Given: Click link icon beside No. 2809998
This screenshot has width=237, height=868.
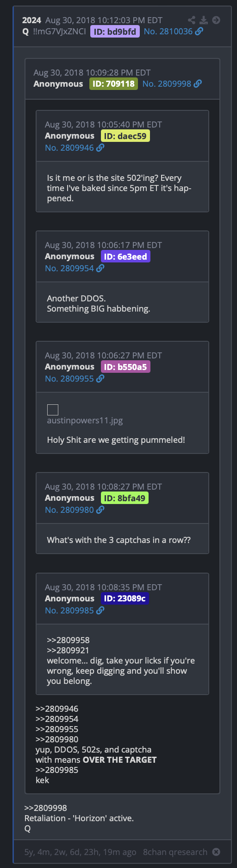Looking at the screenshot, I should coord(198,83).
